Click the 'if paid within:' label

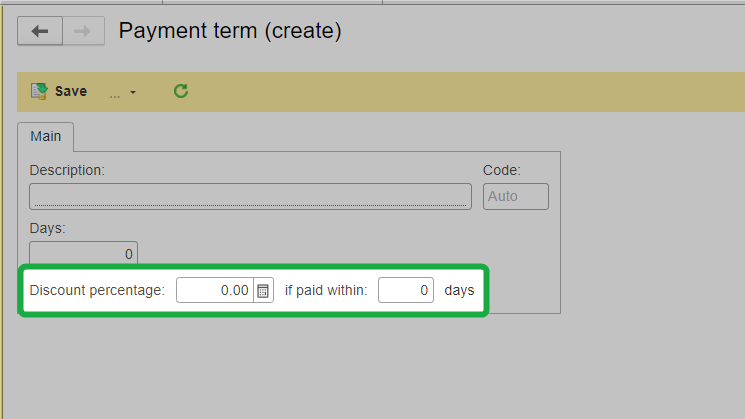click(326, 290)
